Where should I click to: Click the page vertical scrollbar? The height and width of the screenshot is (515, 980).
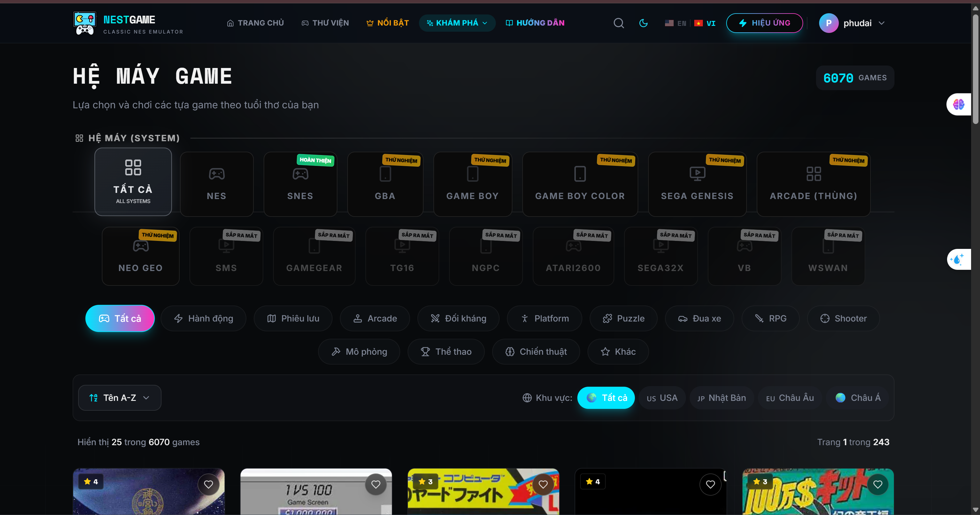[x=975, y=69]
